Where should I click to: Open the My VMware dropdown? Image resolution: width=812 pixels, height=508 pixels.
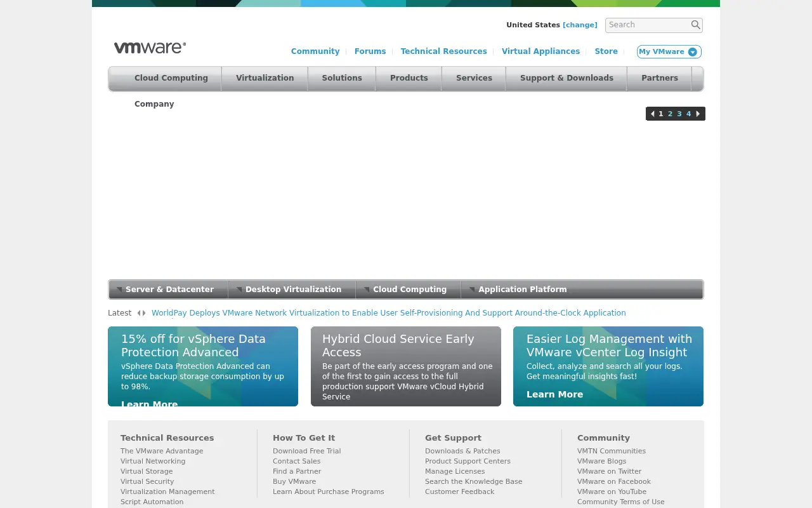point(669,52)
